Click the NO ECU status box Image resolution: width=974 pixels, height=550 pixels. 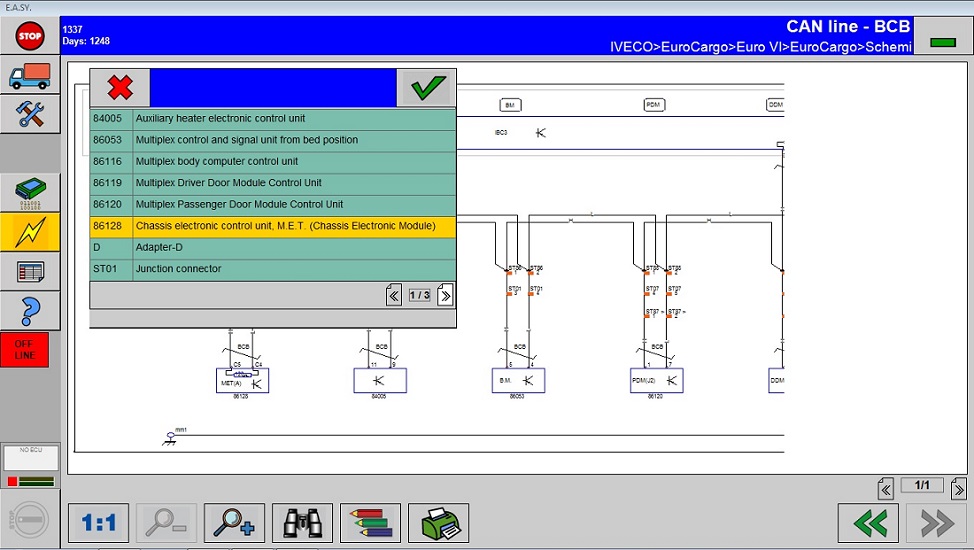(x=30, y=457)
